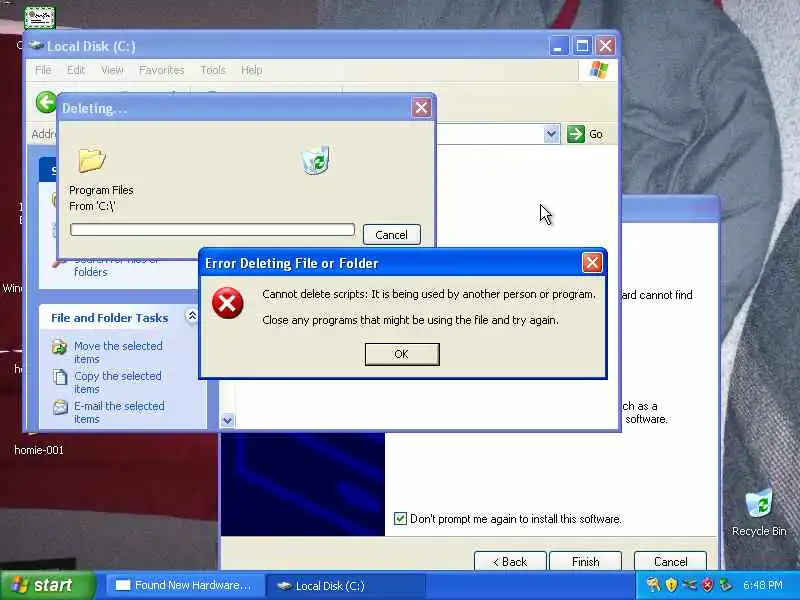Switch to Local Disk (C:) taskbar button

point(345,585)
